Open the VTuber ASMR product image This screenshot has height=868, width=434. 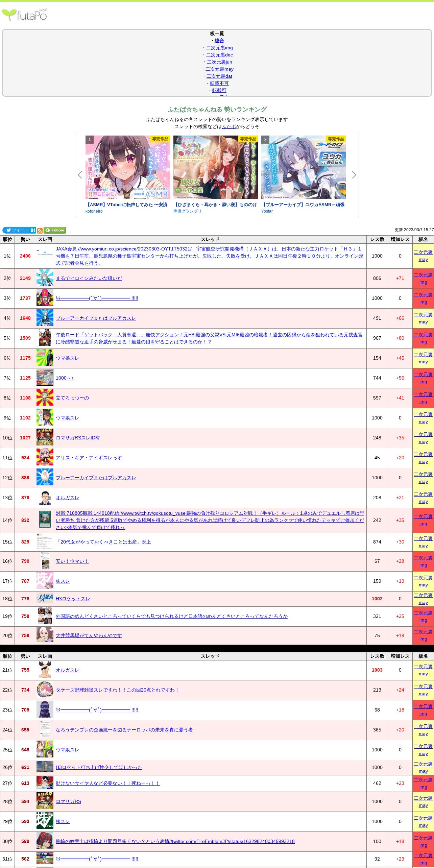coord(128,167)
